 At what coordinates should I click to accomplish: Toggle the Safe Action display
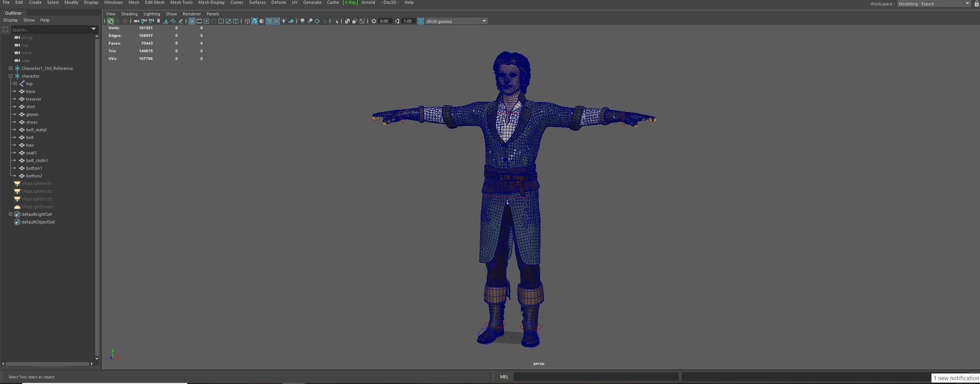(x=228, y=21)
